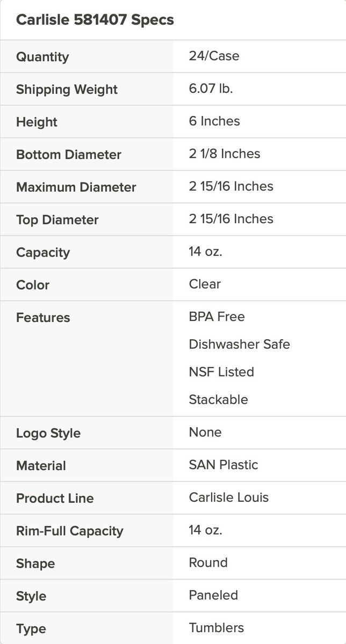This screenshot has width=346, height=644.
Task: Select the Quantity row label
Action: pos(42,57)
